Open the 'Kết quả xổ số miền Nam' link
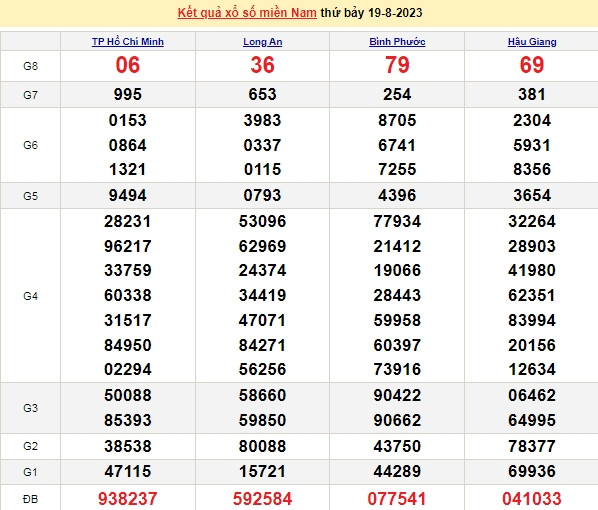Image resolution: width=598 pixels, height=510 pixels. (x=247, y=13)
